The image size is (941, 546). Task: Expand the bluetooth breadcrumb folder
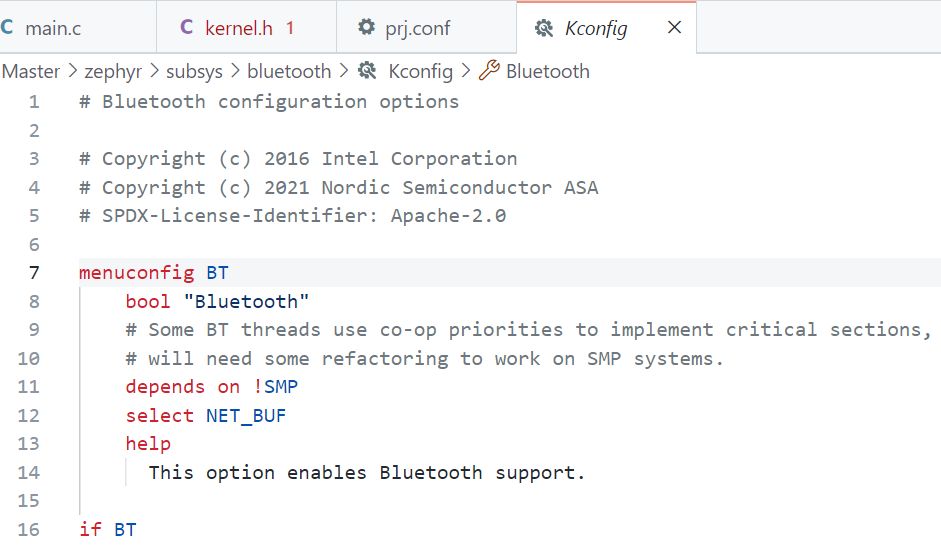[x=289, y=71]
